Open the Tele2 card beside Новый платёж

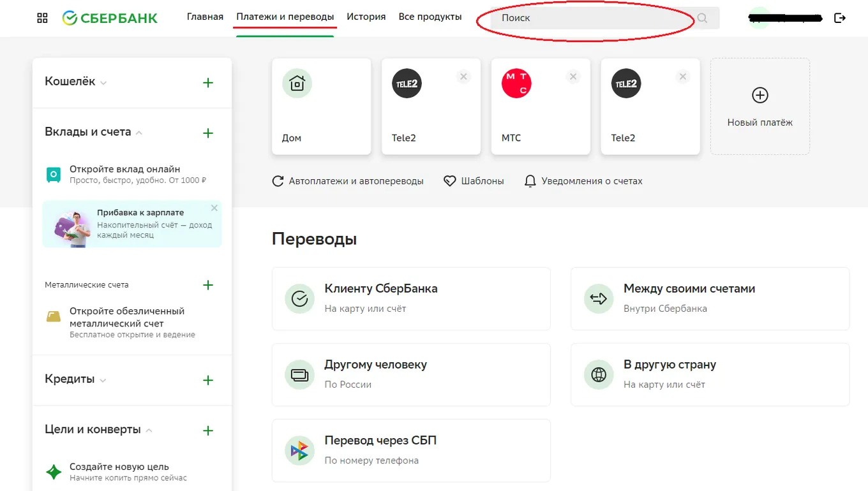[651, 106]
